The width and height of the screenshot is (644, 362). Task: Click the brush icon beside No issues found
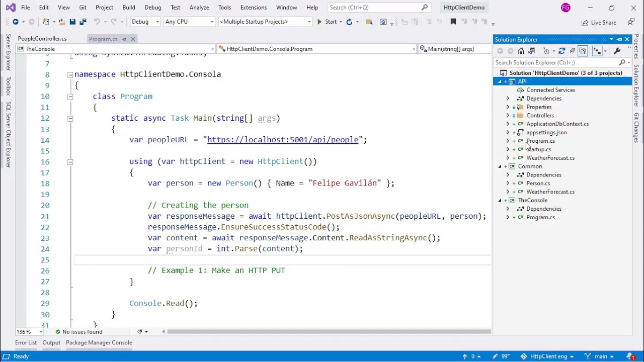click(140, 332)
